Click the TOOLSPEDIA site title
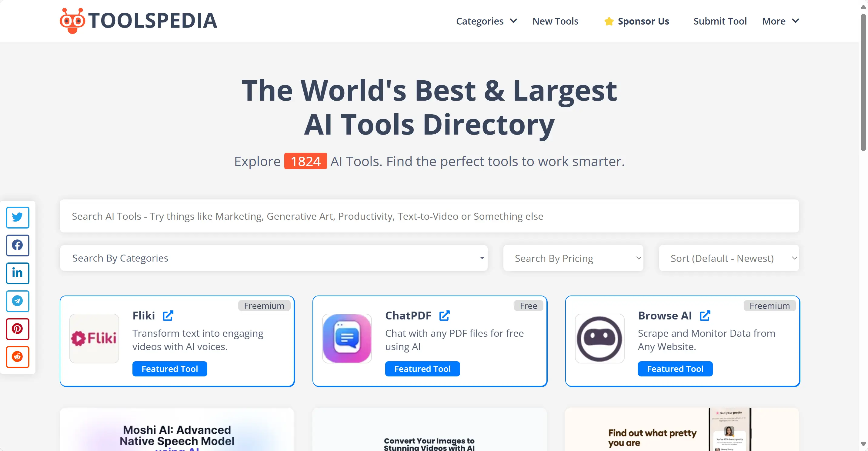 click(x=153, y=21)
